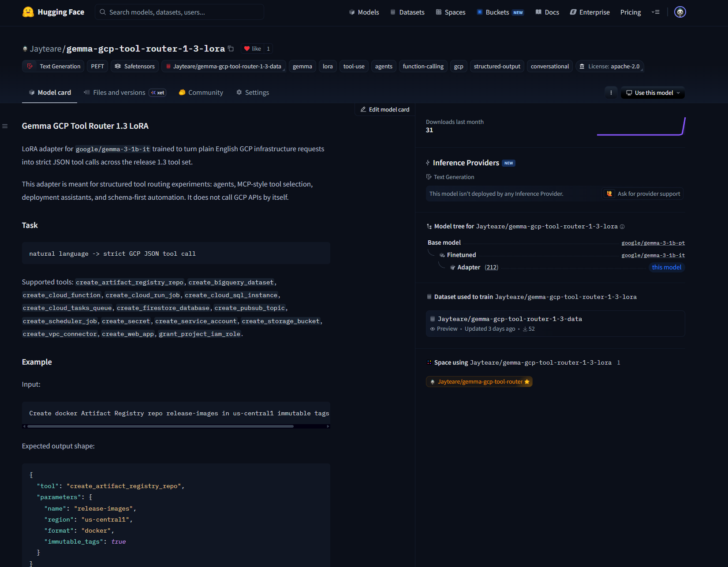Click the lora tag
728x567 pixels.
tap(328, 66)
